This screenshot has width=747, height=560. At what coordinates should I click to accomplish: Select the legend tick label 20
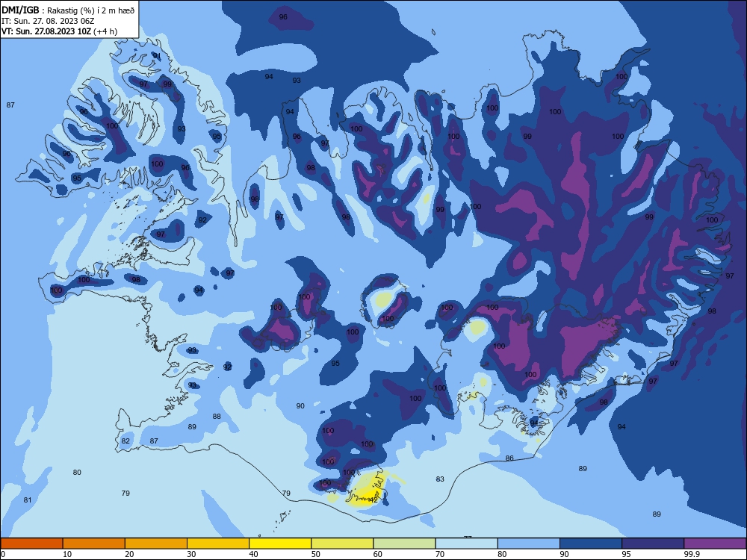click(129, 554)
